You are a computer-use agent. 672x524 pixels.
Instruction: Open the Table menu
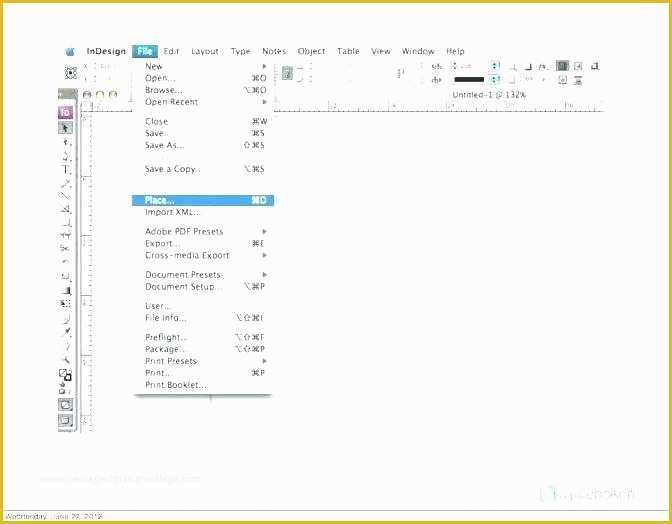pyautogui.click(x=348, y=51)
